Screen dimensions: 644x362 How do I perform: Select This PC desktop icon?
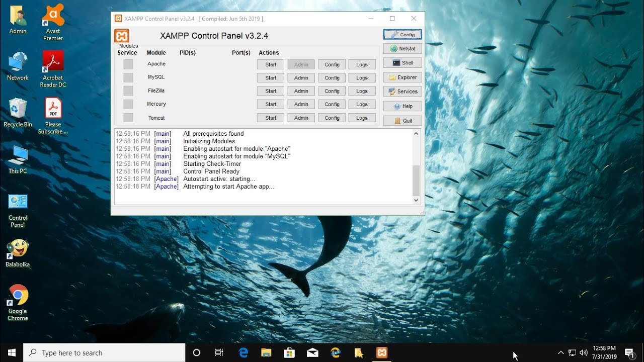pos(18,159)
